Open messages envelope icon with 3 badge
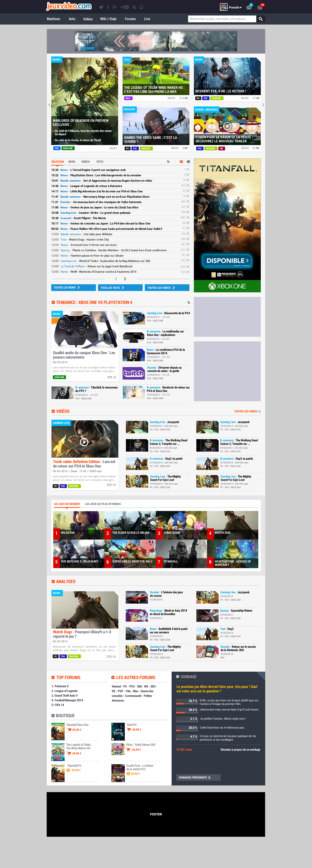The width and height of the screenshot is (312, 868). pyautogui.click(x=249, y=7)
